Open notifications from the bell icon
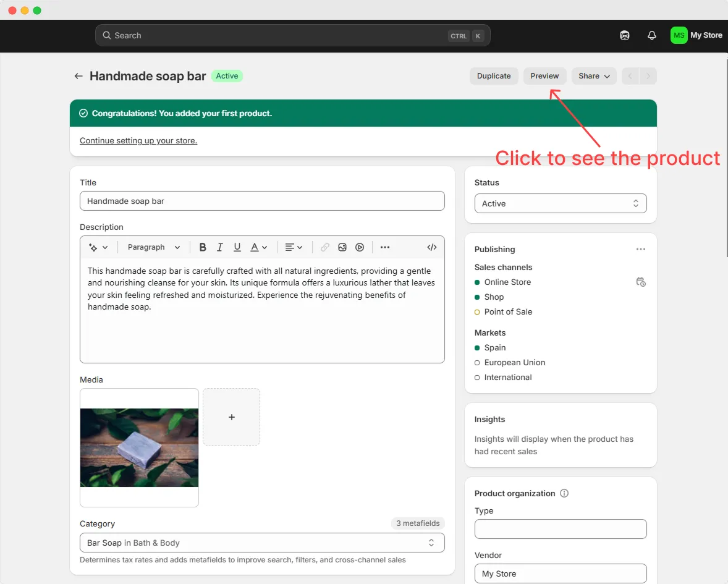This screenshot has width=728, height=584. (x=651, y=35)
